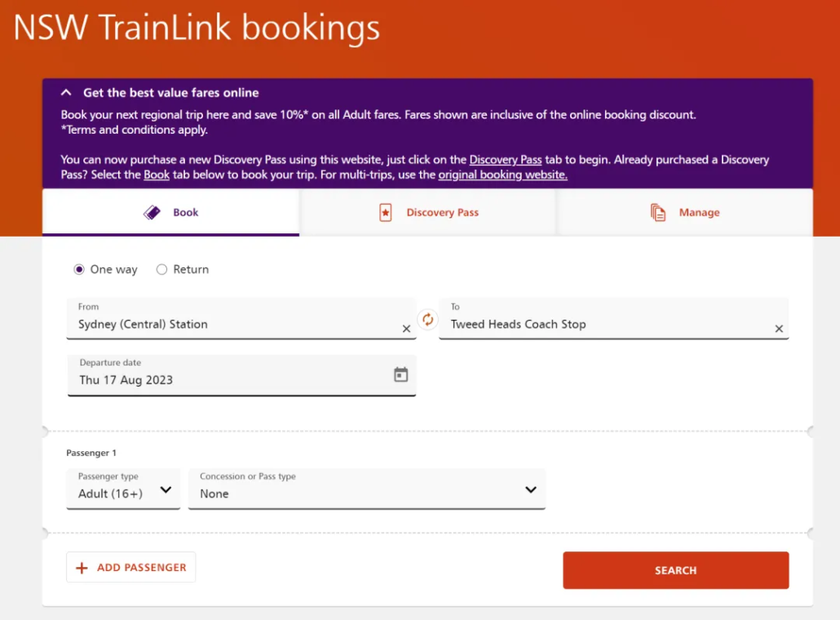Open the departure date calendar icon

pyautogui.click(x=400, y=374)
